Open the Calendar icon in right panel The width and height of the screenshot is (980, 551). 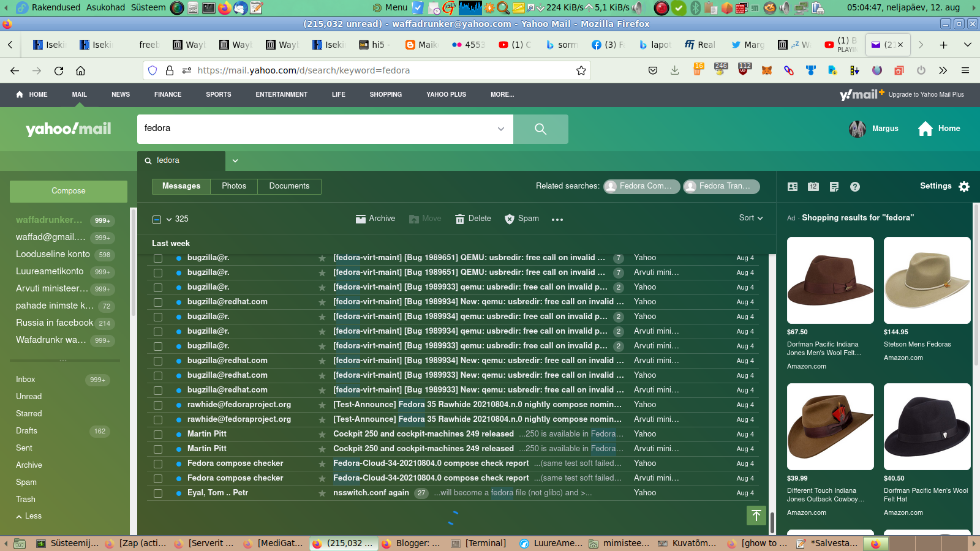pos(813,187)
